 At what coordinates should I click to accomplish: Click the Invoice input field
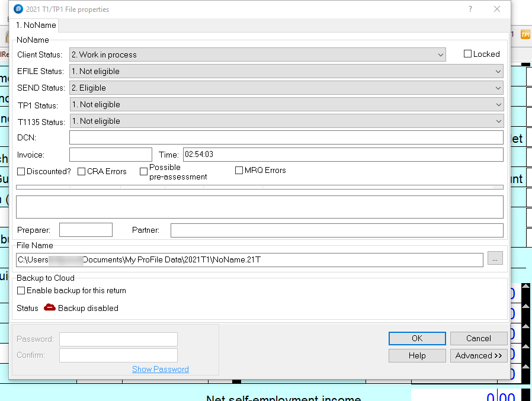[111, 155]
